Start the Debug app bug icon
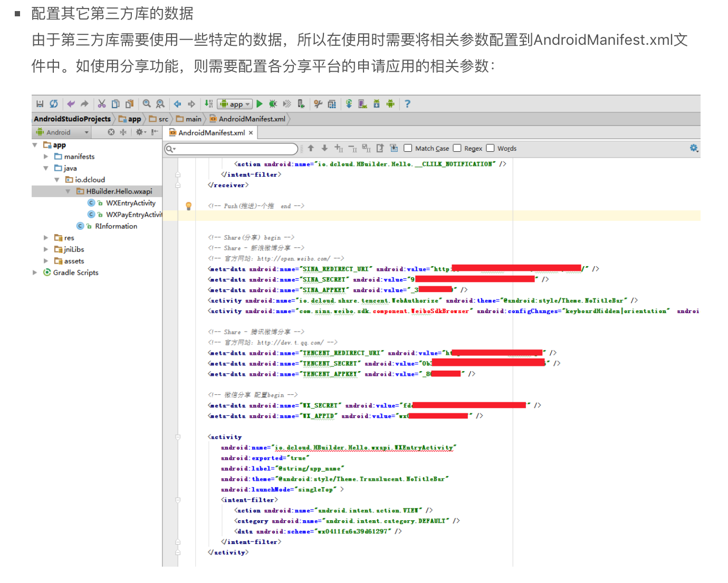728x583 pixels. (x=273, y=104)
